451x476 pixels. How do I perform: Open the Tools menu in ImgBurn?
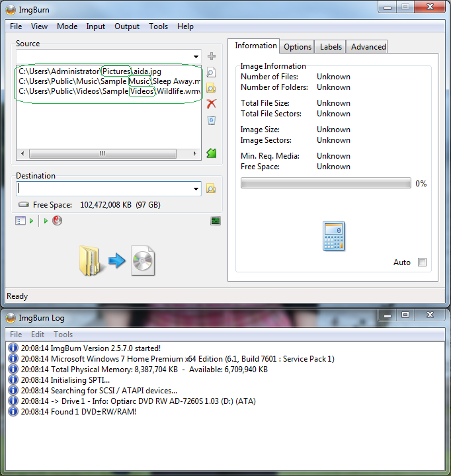[158, 26]
